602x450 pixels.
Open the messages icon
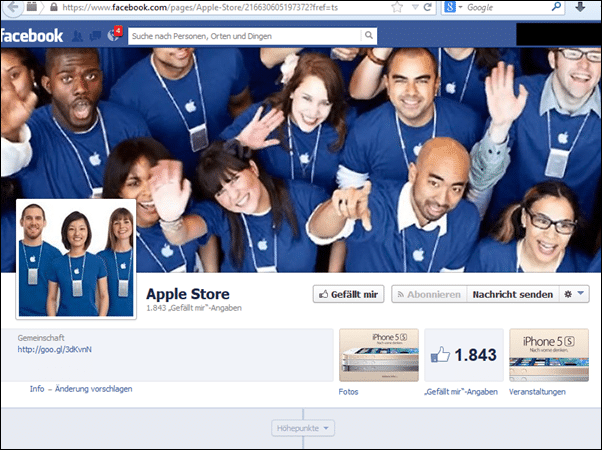tap(95, 36)
